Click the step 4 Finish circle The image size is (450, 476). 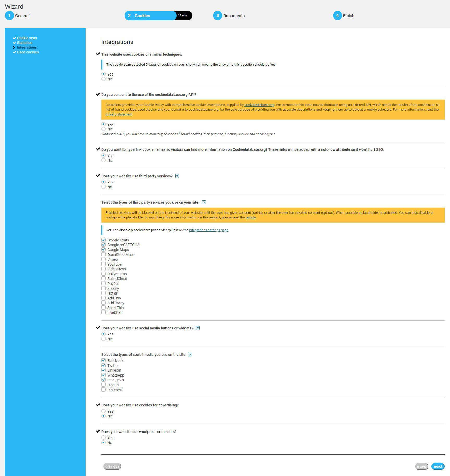[337, 16]
